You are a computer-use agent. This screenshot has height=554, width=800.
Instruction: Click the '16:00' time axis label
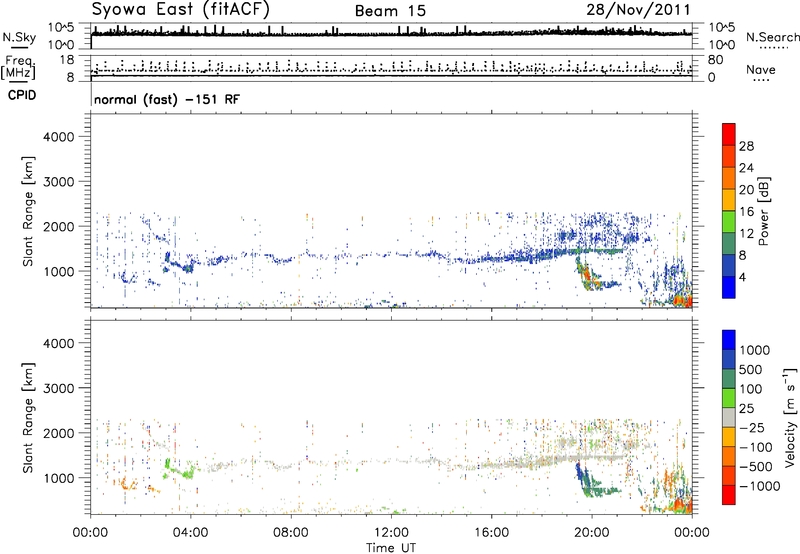point(491,533)
